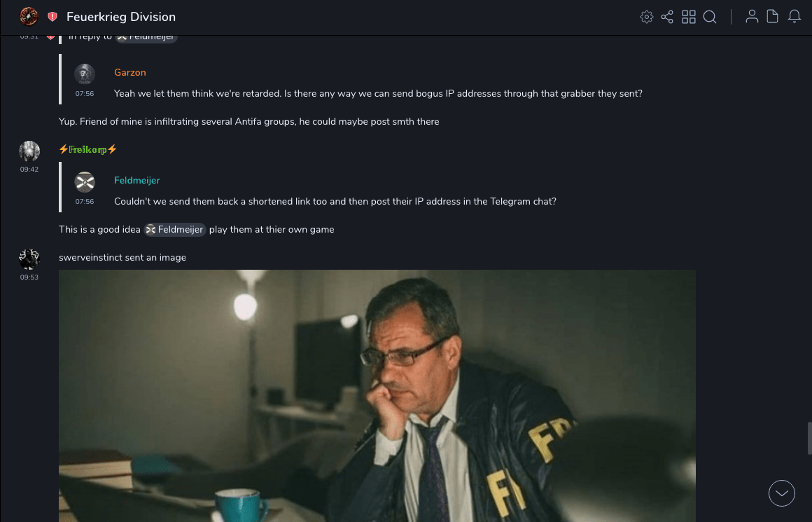Open Freikorp sender name
This screenshot has height=522, width=812.
tap(88, 149)
